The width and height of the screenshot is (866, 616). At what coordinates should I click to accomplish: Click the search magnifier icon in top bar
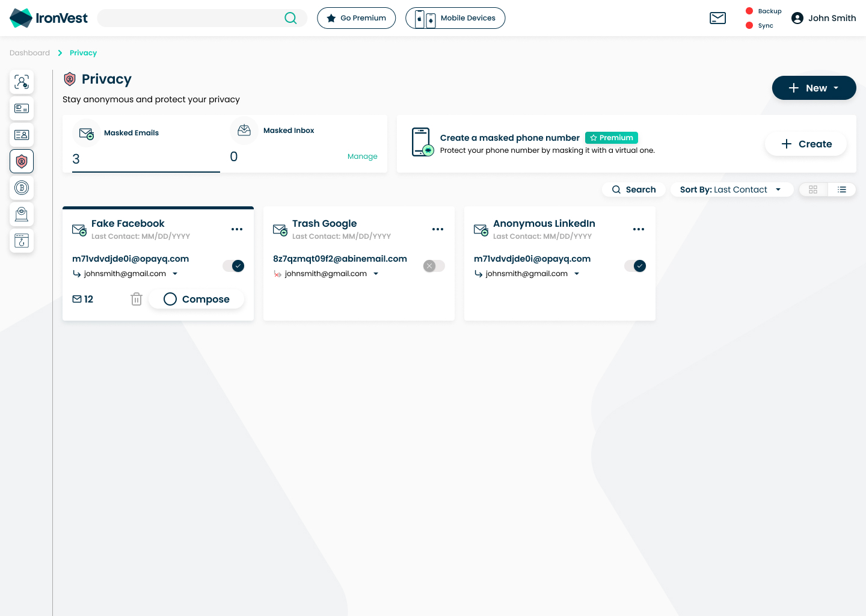[290, 18]
